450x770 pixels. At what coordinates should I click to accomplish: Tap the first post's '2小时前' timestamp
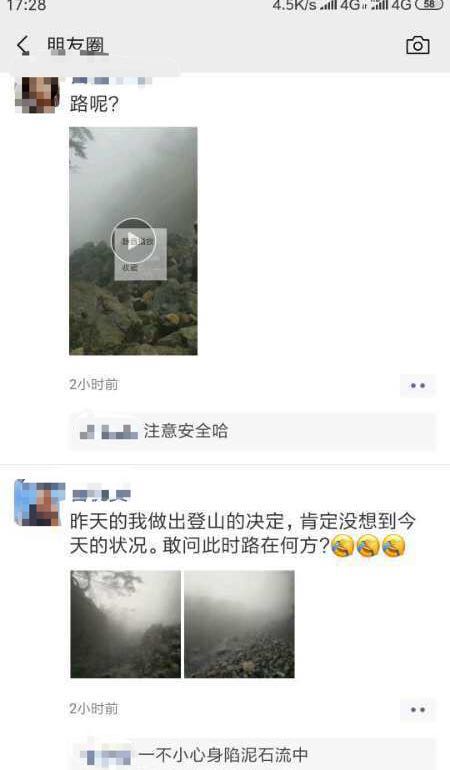click(x=94, y=385)
